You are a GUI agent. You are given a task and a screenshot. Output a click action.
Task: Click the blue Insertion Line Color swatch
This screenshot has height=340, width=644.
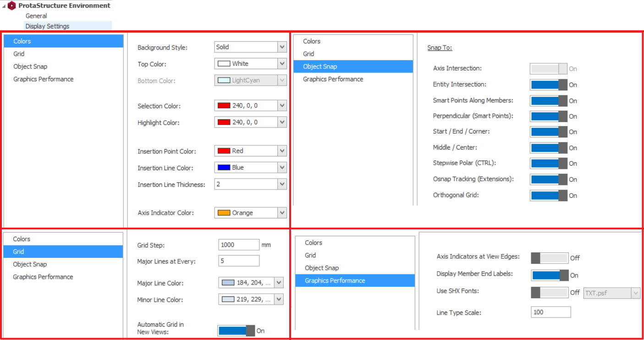(x=224, y=168)
